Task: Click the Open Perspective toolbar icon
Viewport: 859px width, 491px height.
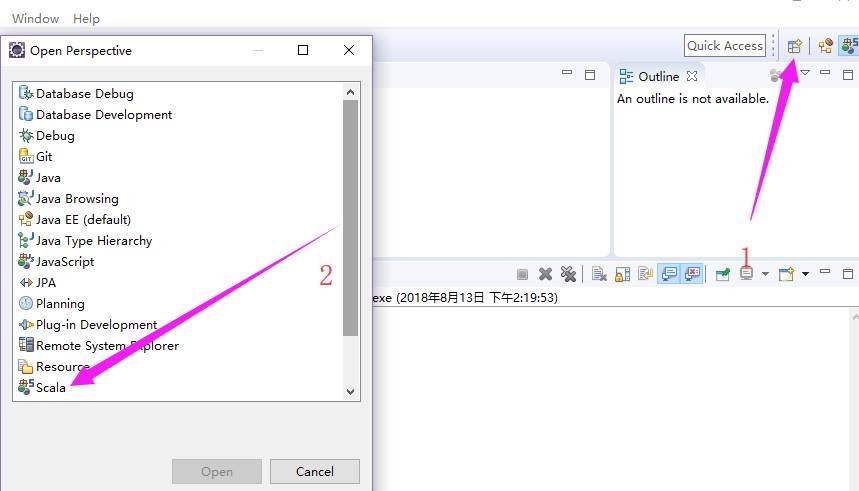Action: click(x=795, y=46)
